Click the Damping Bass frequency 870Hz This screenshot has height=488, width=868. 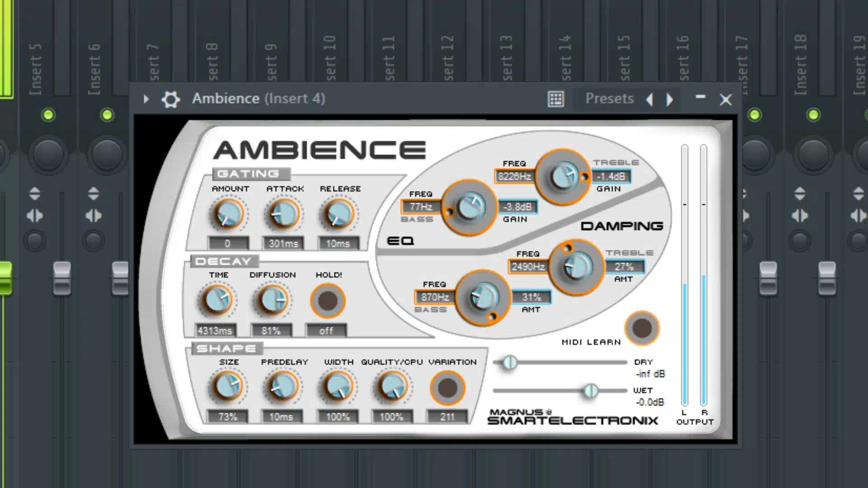tap(435, 297)
